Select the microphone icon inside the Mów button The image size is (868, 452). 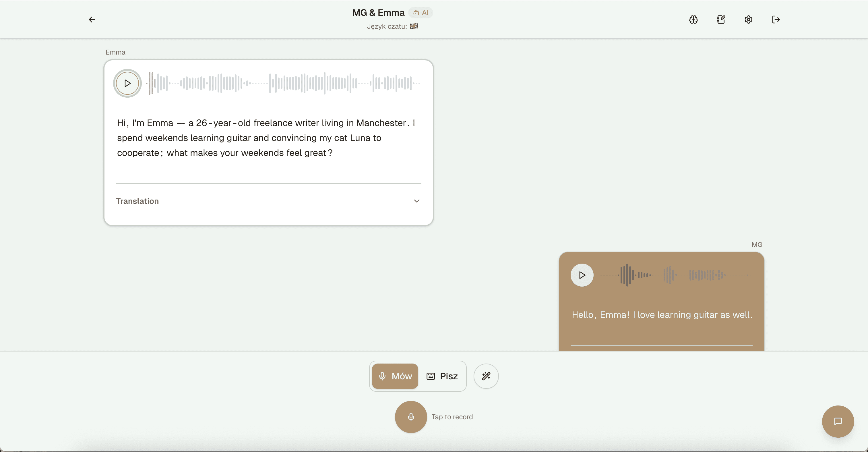coord(382,376)
